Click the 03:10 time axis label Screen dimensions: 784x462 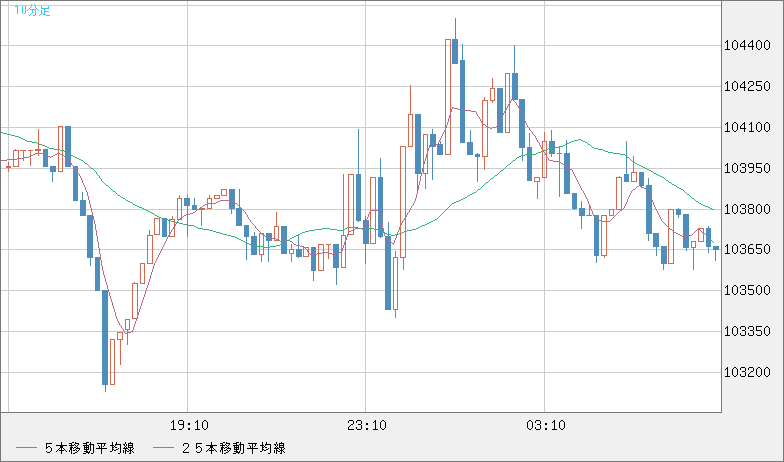tap(546, 426)
